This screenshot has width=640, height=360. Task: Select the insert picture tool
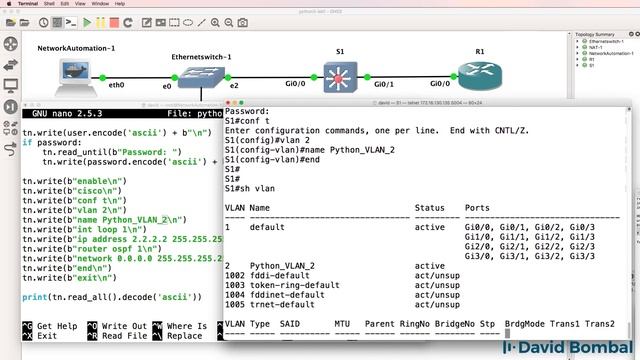click(x=160, y=22)
